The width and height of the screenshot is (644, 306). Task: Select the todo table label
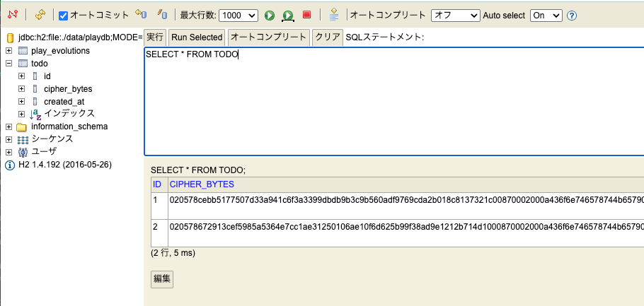[x=40, y=64]
